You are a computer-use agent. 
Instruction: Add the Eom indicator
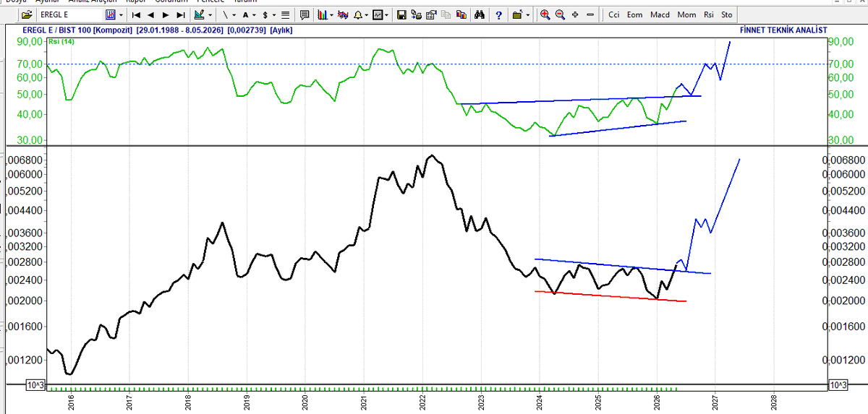[x=634, y=14]
